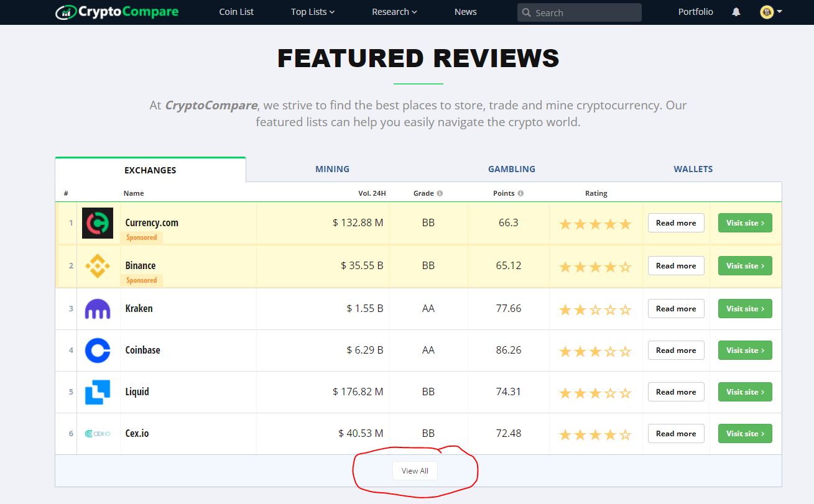The image size is (814, 504).
Task: Select the Kraken logo icon
Action: coord(98,308)
